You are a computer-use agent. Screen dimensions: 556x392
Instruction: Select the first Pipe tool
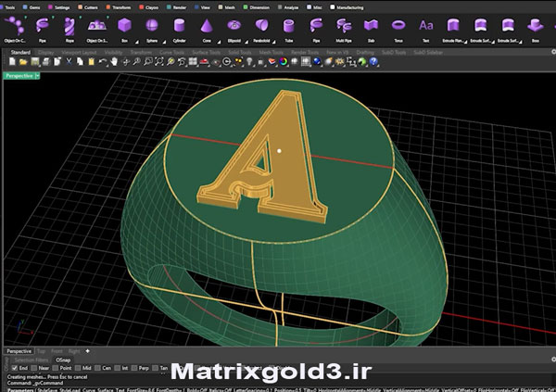[x=43, y=29]
